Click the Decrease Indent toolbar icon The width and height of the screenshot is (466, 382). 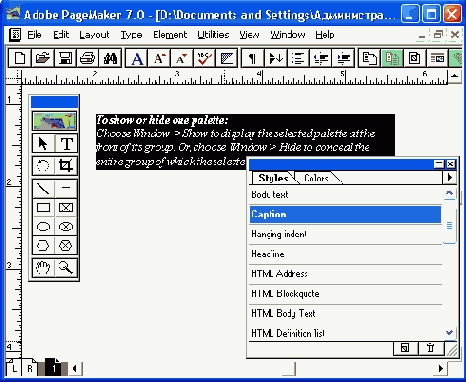tap(321, 58)
